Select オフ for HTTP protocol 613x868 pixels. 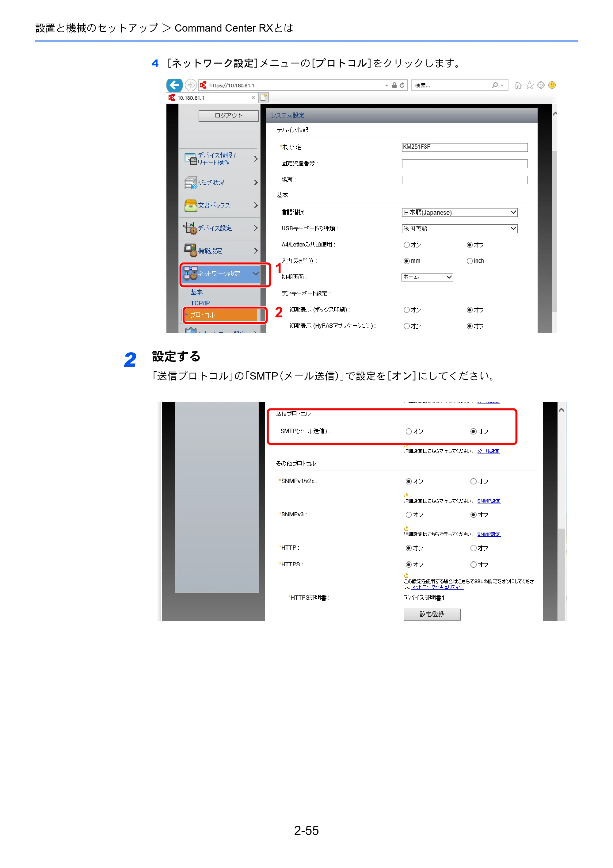pyautogui.click(x=473, y=548)
